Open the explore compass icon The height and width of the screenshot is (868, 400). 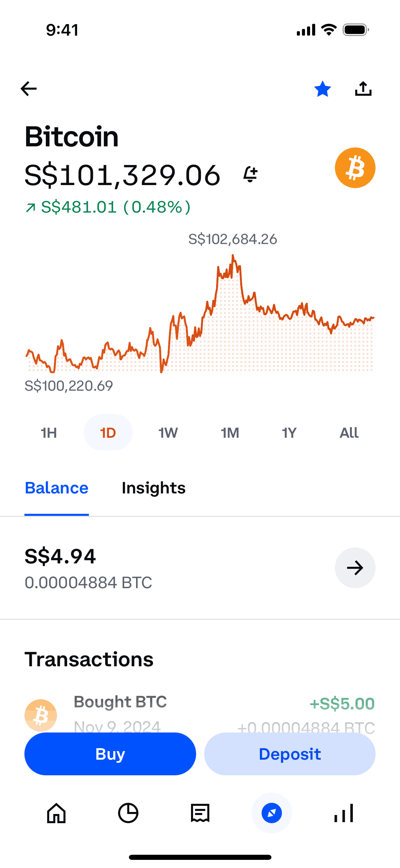pyautogui.click(x=272, y=813)
